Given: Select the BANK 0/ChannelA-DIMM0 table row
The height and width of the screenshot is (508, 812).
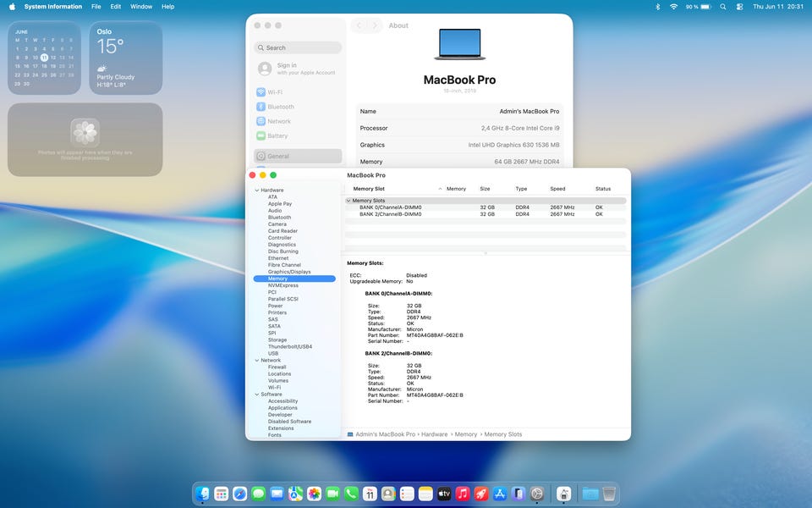Looking at the screenshot, I should click(486, 207).
